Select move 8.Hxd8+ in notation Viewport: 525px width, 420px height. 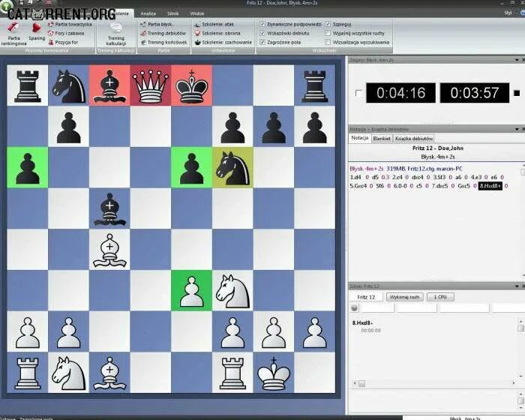[x=490, y=186]
